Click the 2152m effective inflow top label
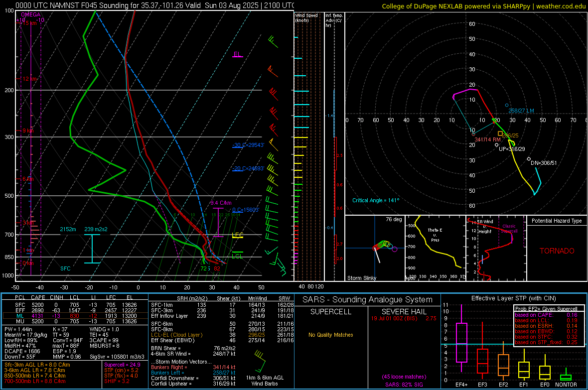Screen dimensions: 588x390 [68, 229]
